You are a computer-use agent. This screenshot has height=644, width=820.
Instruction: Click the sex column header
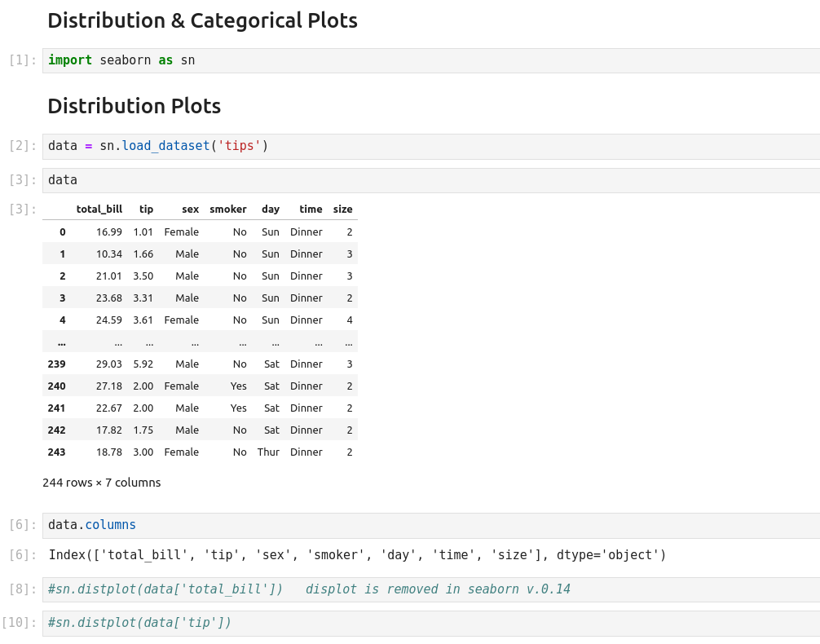tap(190, 210)
